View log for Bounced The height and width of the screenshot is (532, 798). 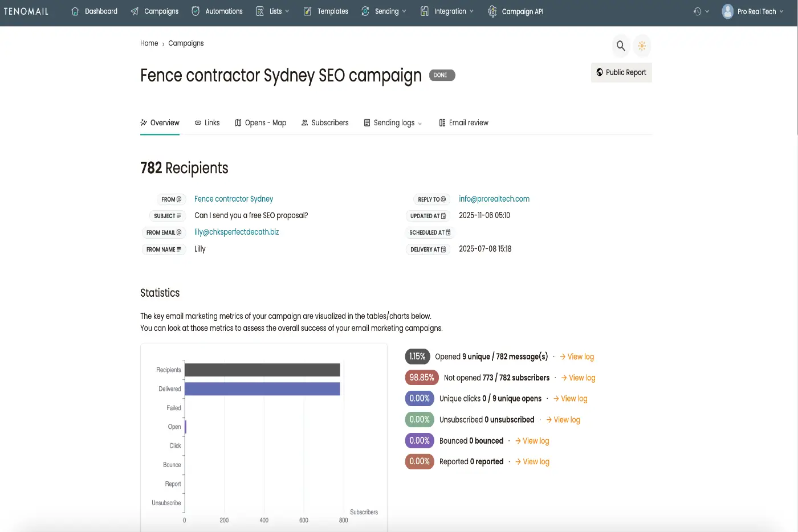[532, 441]
